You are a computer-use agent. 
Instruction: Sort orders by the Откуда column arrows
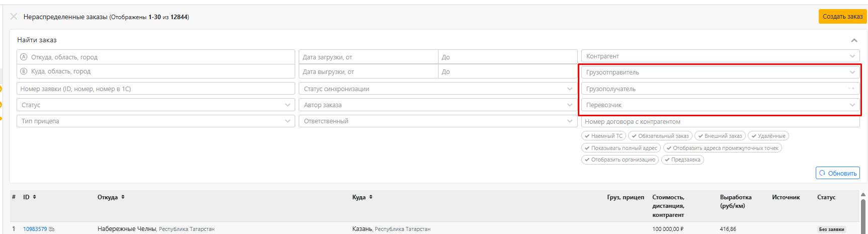click(123, 197)
